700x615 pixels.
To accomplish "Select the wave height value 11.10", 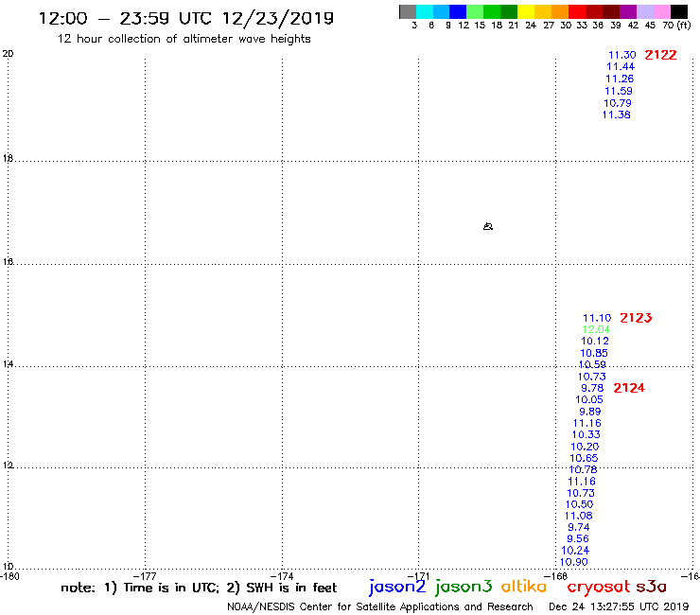I will [x=597, y=318].
